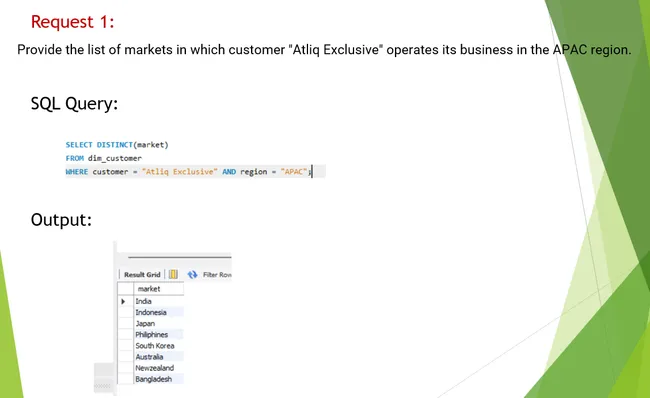The image size is (650, 398).
Task: Click the SQL Query heading
Action: coord(74,103)
